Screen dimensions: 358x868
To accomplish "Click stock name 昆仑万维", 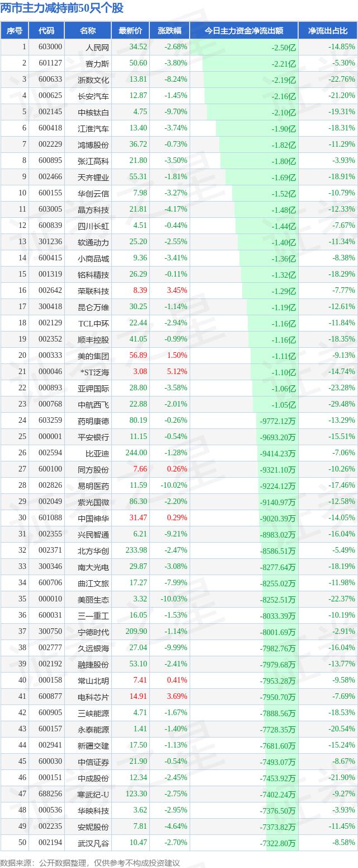I will [93, 307].
